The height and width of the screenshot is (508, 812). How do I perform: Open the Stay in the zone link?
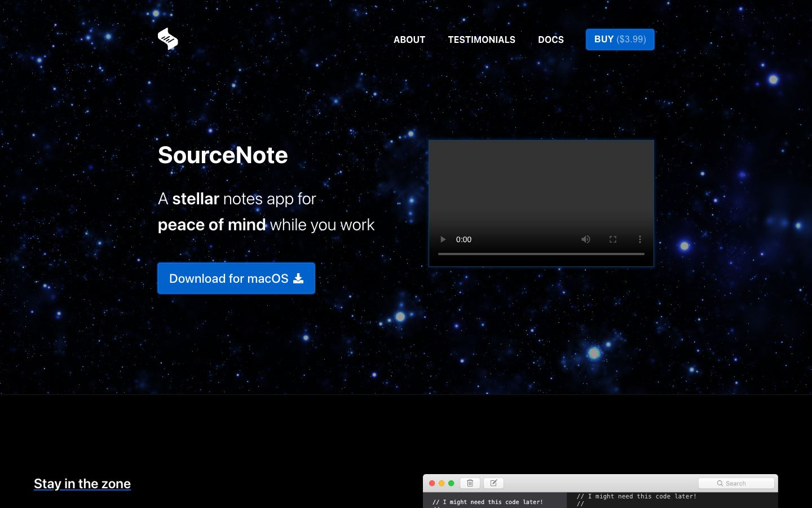(x=82, y=484)
